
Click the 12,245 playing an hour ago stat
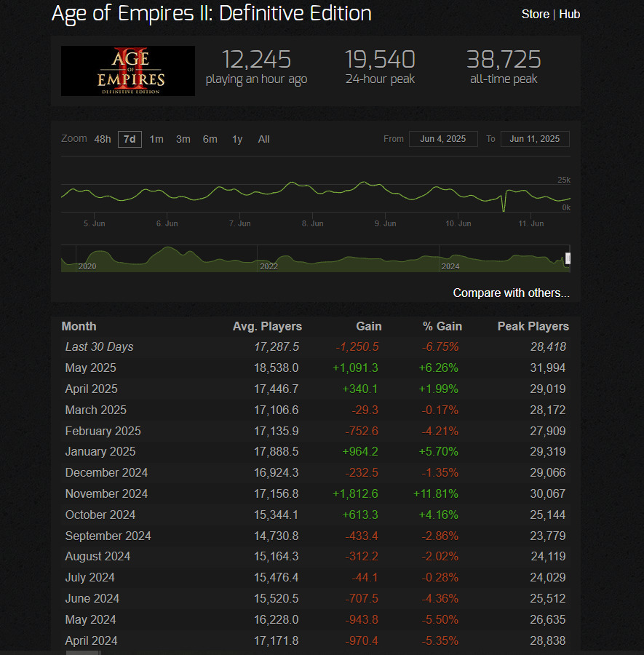(x=256, y=67)
